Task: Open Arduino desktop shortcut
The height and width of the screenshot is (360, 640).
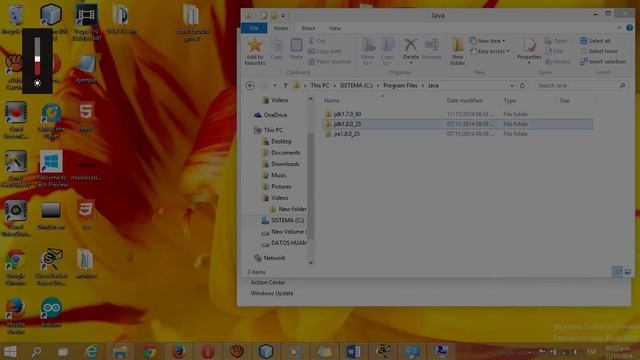Action: [51, 312]
